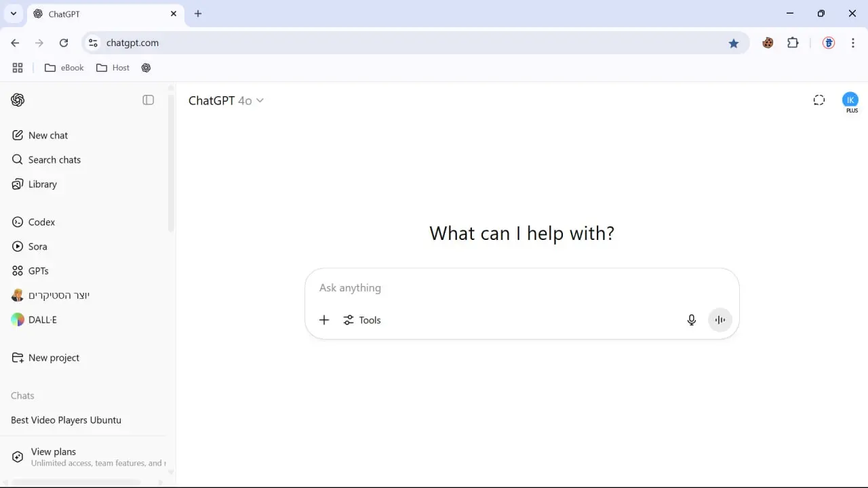Collapse the sidebar with the panel toggle
Screen dimensions: 868x488
click(x=148, y=100)
